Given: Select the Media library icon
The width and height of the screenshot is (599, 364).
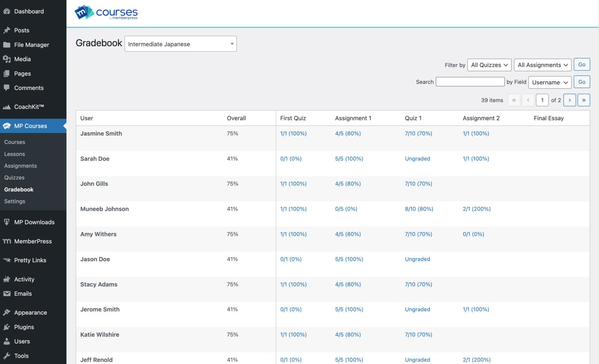Looking at the screenshot, I should pyautogui.click(x=7, y=59).
